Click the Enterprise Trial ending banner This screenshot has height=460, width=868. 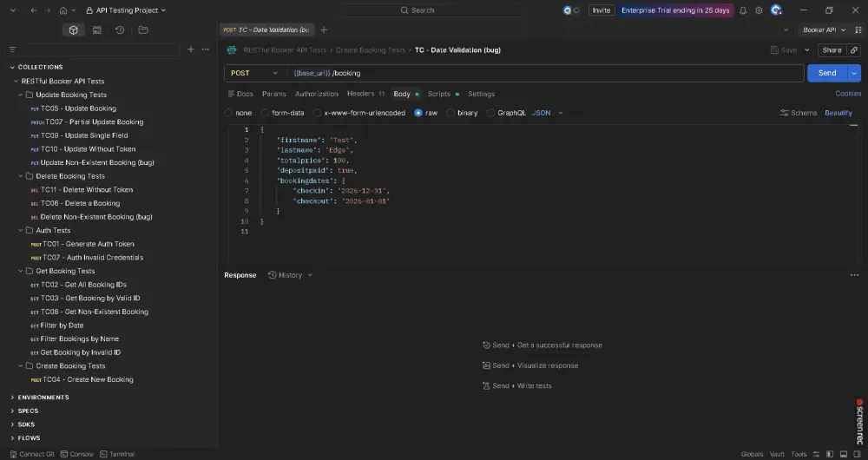[x=675, y=10]
